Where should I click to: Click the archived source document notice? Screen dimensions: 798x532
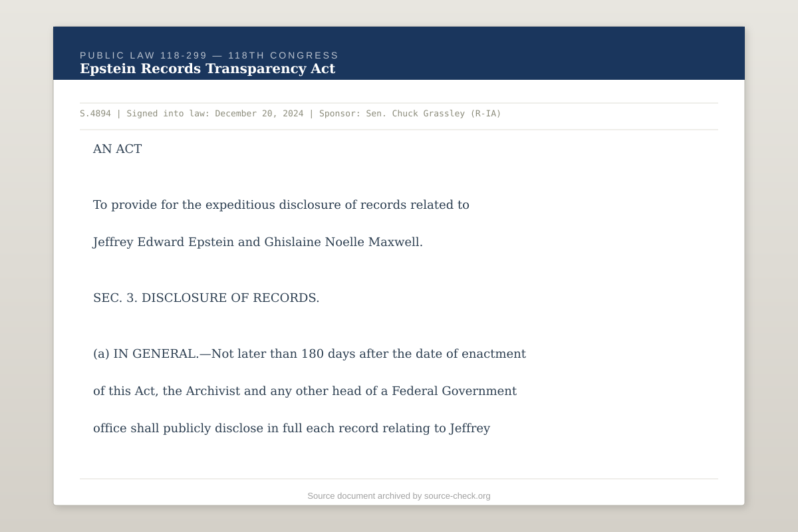point(398,495)
